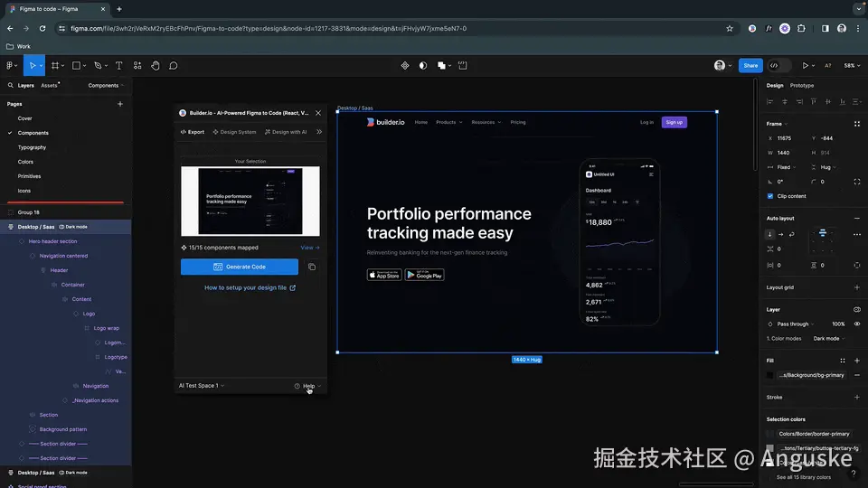This screenshot has width=868, height=488.
Task: Open the Dark mode color modes dropdown
Action: click(829, 338)
